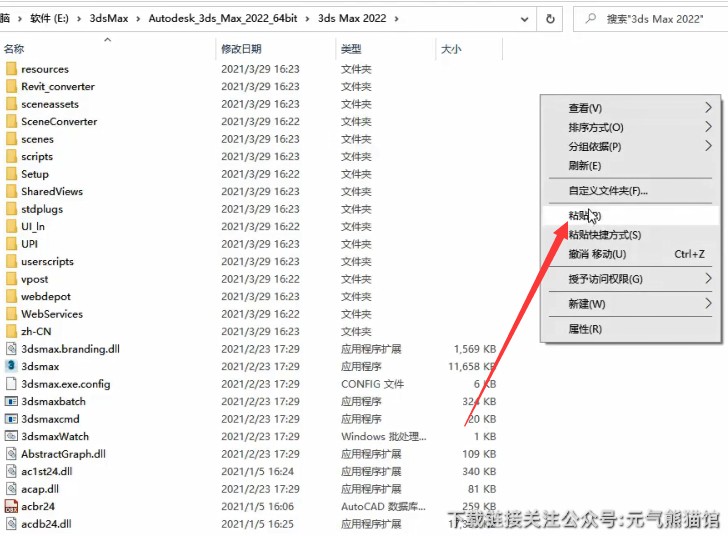
Task: Click the refresh button beside address bar
Action: point(550,18)
